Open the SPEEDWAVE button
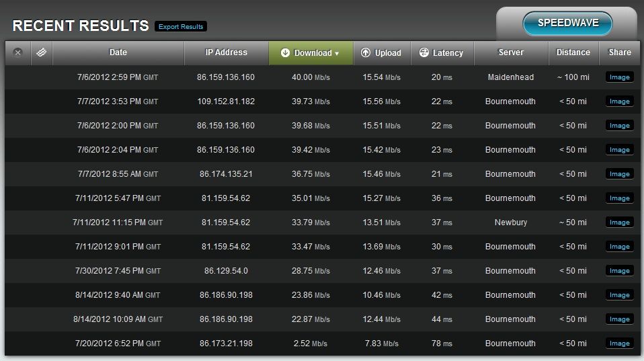This screenshot has height=361, width=644. (x=567, y=23)
